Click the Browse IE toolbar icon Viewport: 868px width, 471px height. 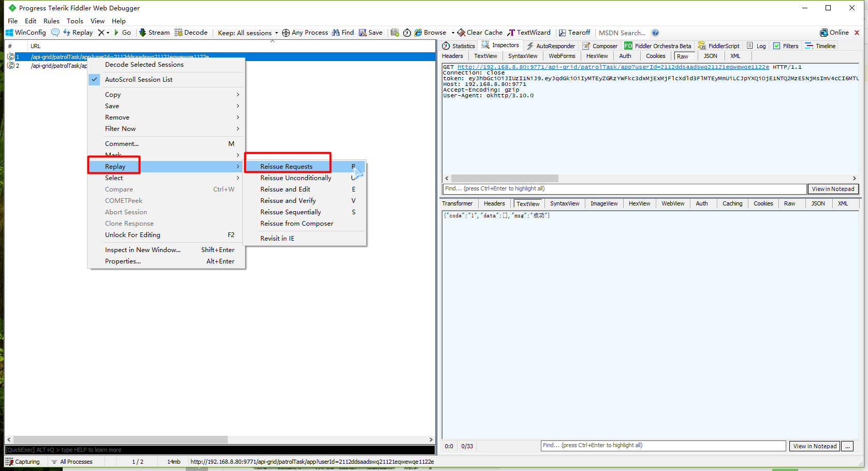(418, 32)
